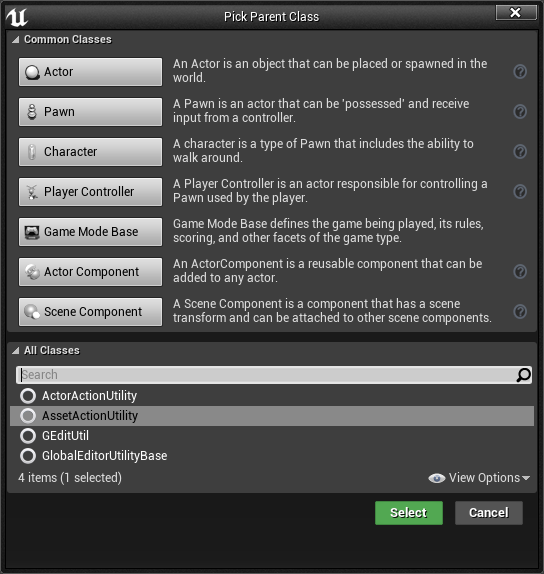View Actor Component documentation help icon
The height and width of the screenshot is (574, 544).
(520, 272)
